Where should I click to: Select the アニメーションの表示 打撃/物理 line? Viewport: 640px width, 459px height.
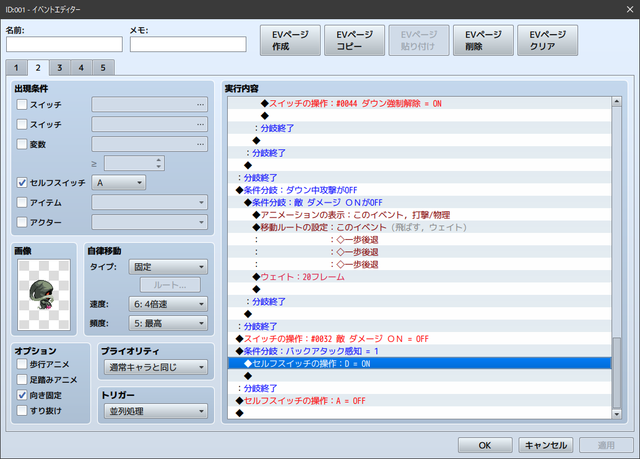point(419,215)
